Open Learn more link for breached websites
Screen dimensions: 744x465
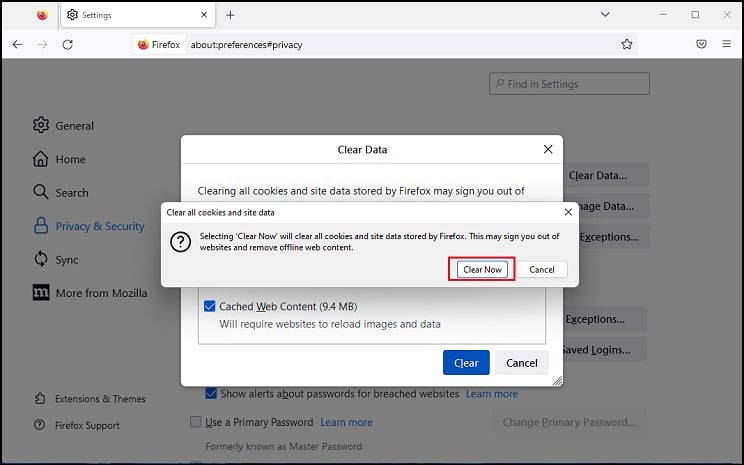(x=492, y=394)
